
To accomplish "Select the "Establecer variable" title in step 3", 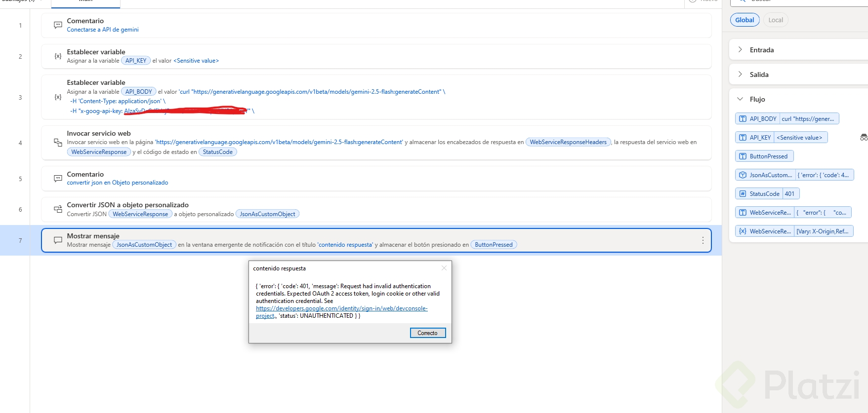I will 96,82.
